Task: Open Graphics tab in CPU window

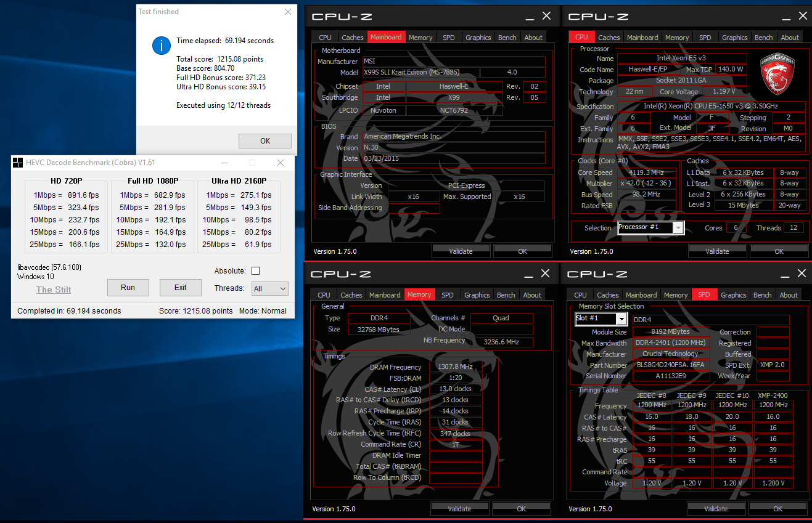Action: [x=735, y=38]
